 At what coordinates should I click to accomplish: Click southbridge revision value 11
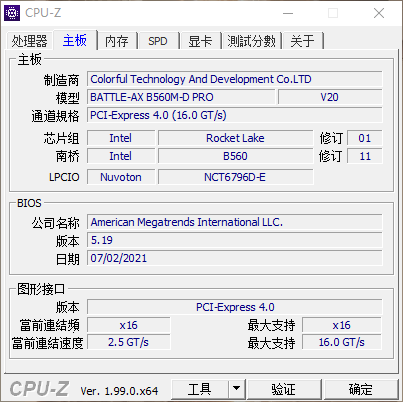tap(365, 156)
